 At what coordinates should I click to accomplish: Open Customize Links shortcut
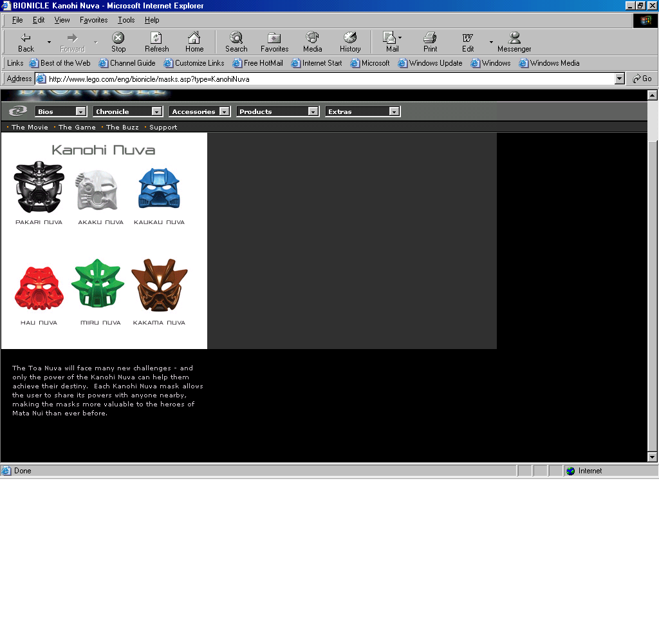(x=194, y=63)
